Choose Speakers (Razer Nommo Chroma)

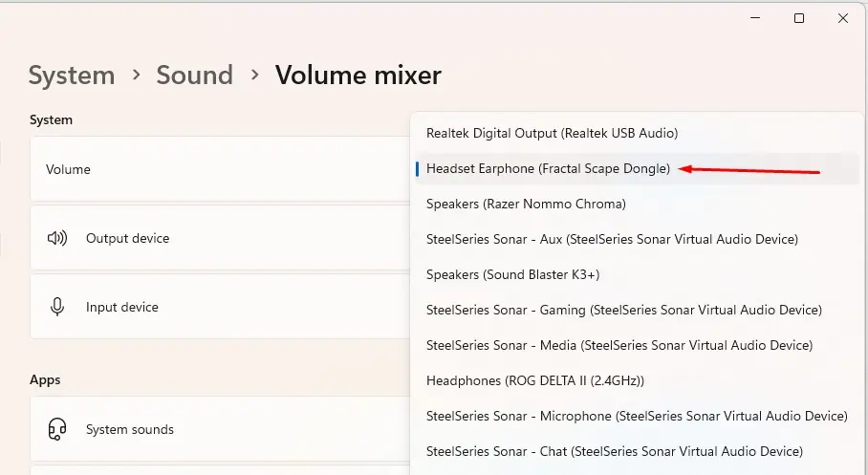pyautogui.click(x=637, y=205)
